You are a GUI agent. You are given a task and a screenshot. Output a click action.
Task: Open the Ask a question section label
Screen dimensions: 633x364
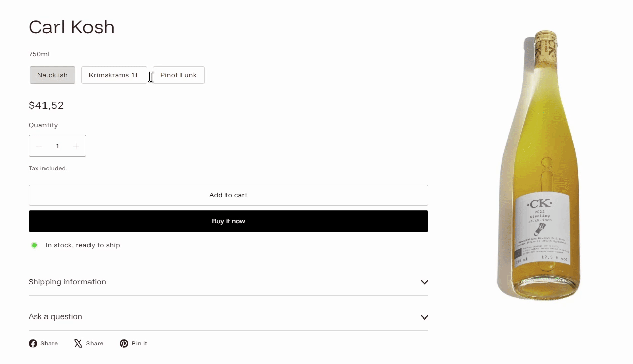(56, 316)
